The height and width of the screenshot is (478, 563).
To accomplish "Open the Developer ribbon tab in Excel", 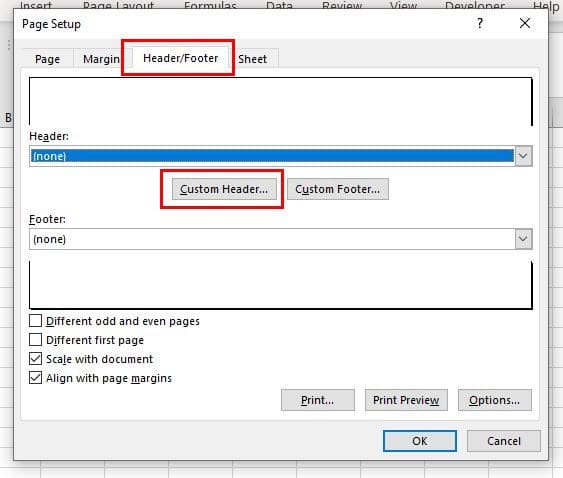I will [475, 5].
